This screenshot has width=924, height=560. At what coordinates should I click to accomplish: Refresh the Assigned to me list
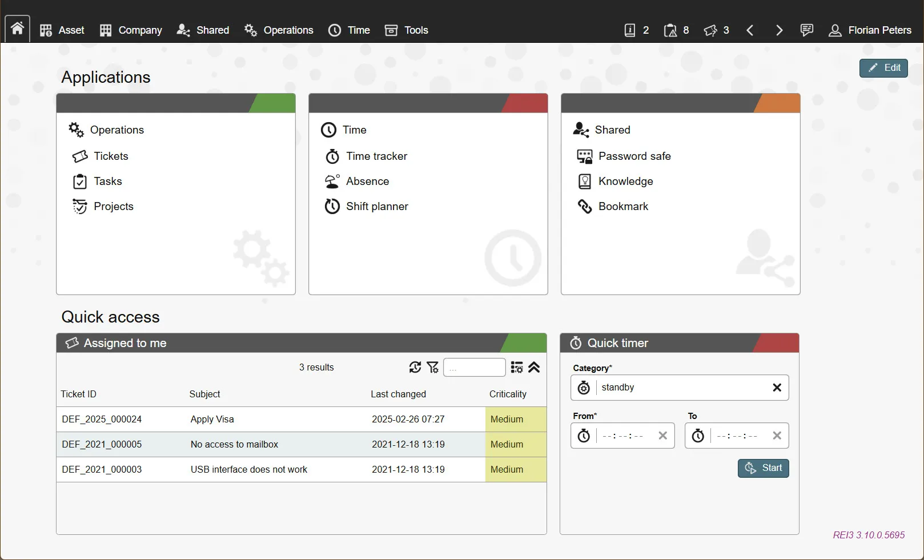pos(415,367)
